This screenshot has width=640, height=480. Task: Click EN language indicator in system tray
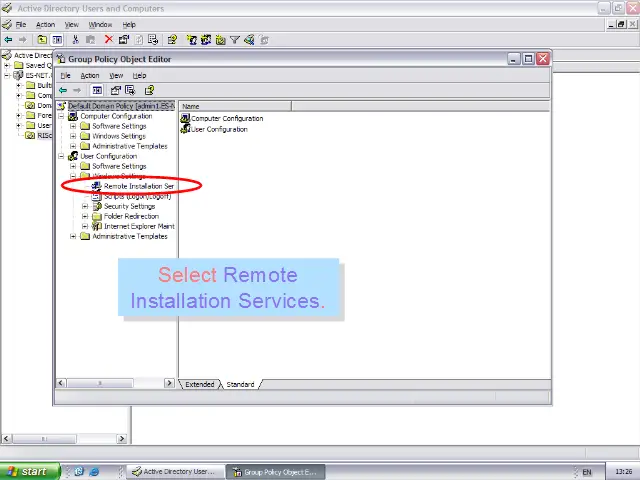point(587,472)
